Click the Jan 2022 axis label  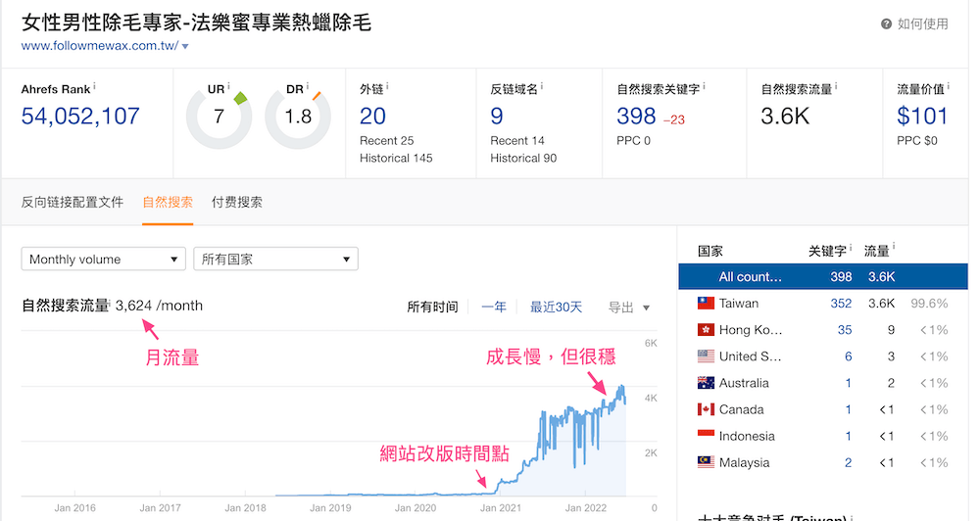coord(586,508)
